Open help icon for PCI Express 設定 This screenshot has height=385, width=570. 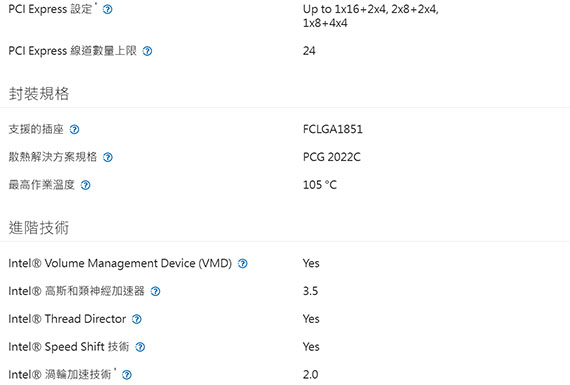pyautogui.click(x=108, y=9)
